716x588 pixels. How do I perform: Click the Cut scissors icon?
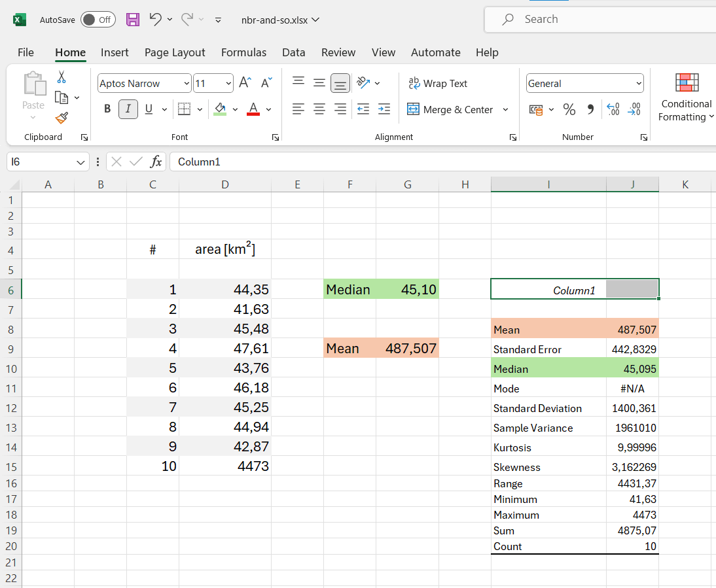[62, 77]
